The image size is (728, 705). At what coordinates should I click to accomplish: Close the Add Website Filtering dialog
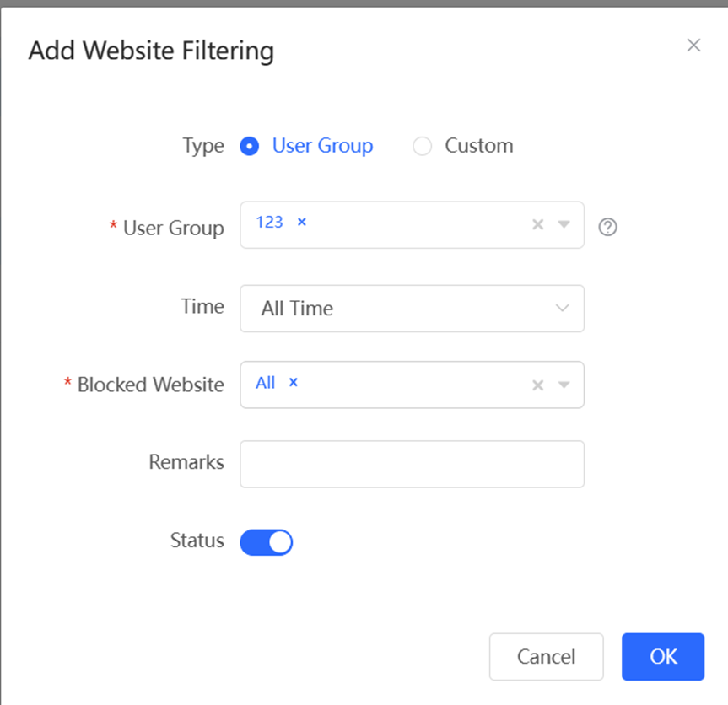[x=693, y=45]
